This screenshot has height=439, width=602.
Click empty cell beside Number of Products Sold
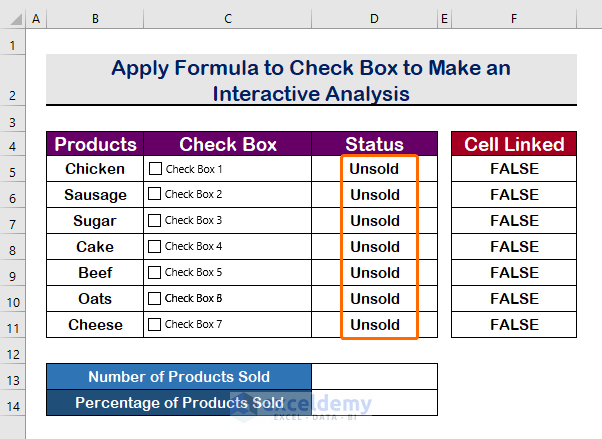pos(374,377)
